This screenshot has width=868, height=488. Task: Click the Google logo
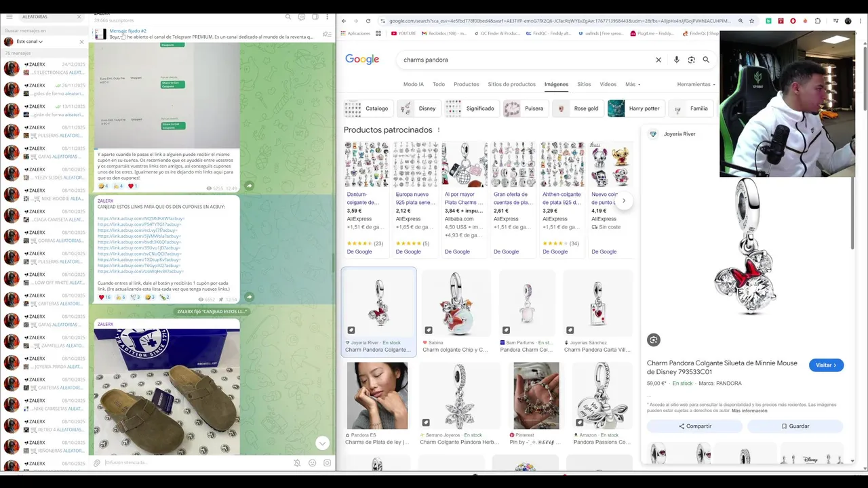click(x=362, y=60)
